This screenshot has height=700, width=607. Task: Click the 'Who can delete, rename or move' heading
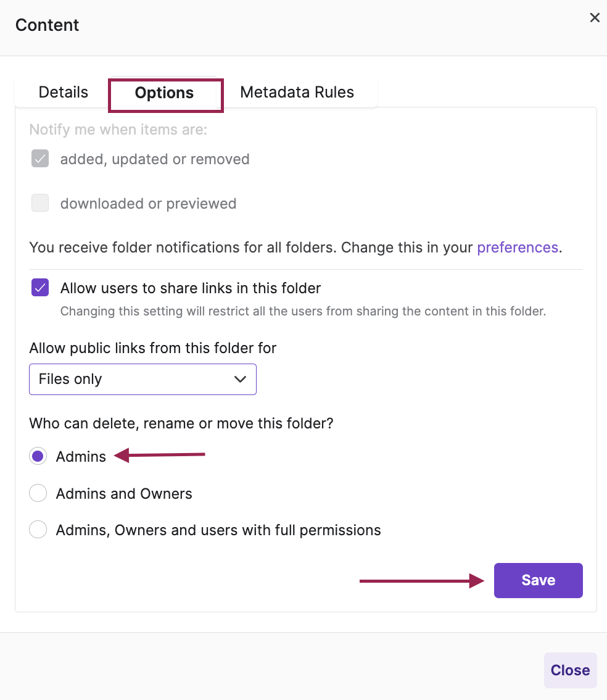coord(181,424)
